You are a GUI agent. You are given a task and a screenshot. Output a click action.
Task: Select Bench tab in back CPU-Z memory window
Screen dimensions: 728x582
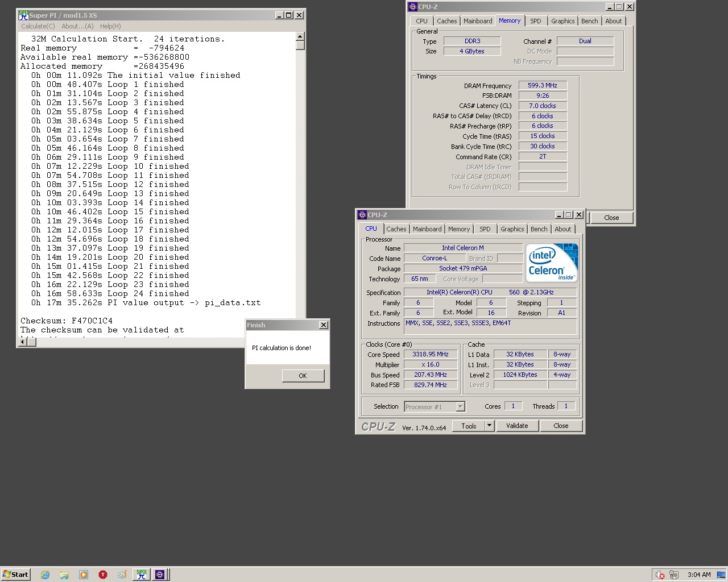click(590, 21)
